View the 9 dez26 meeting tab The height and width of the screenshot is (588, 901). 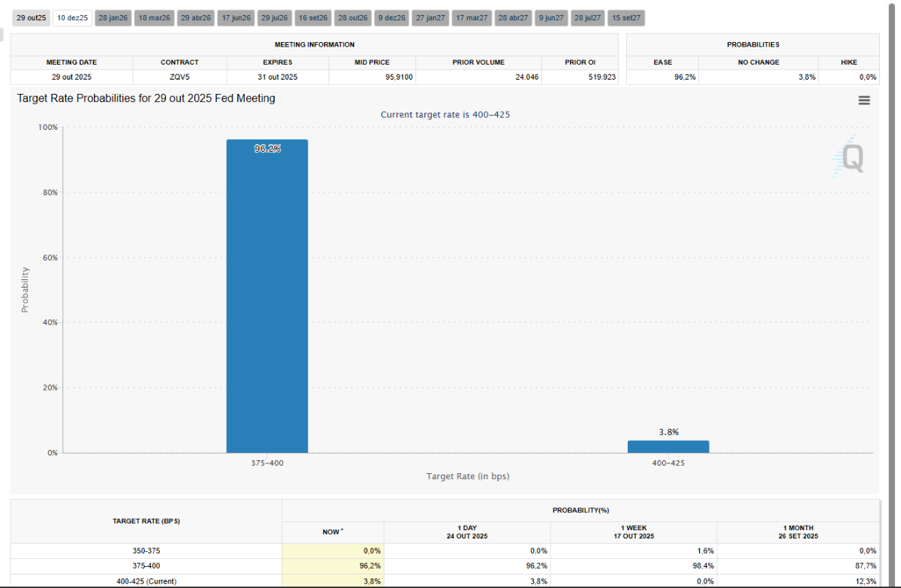pyautogui.click(x=391, y=18)
